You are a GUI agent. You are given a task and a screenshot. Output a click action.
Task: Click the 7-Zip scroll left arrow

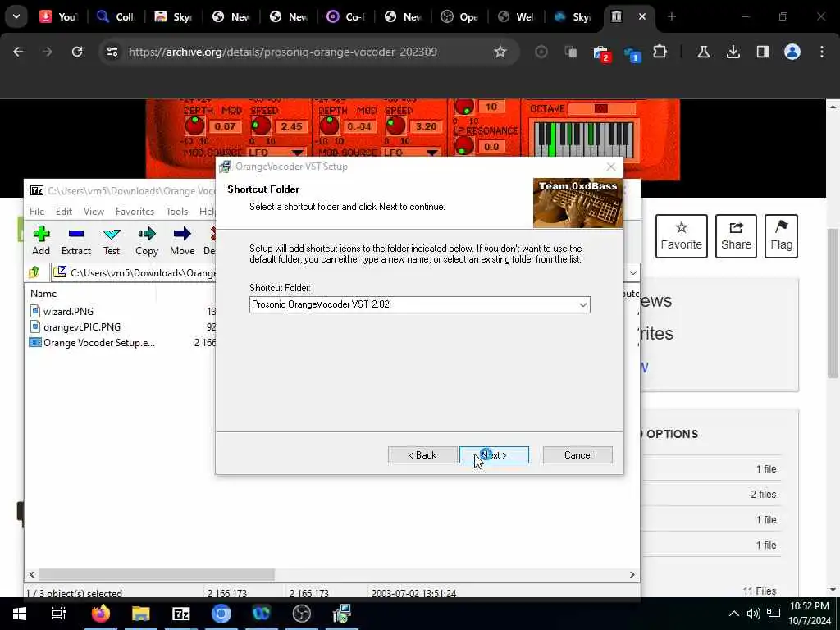pos(32,574)
